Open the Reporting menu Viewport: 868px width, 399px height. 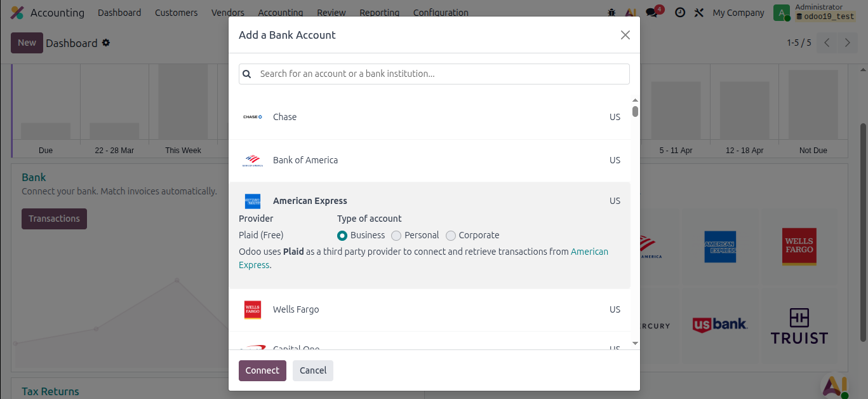tap(380, 13)
